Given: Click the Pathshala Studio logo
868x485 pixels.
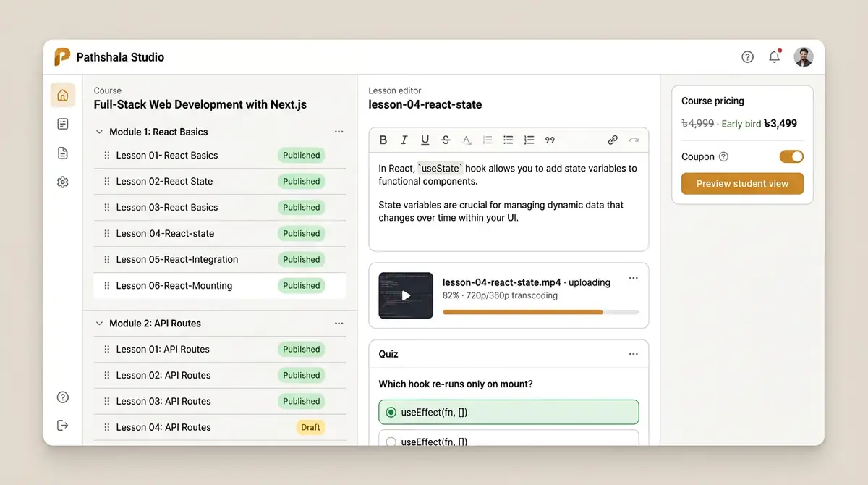Looking at the screenshot, I should 62,57.
